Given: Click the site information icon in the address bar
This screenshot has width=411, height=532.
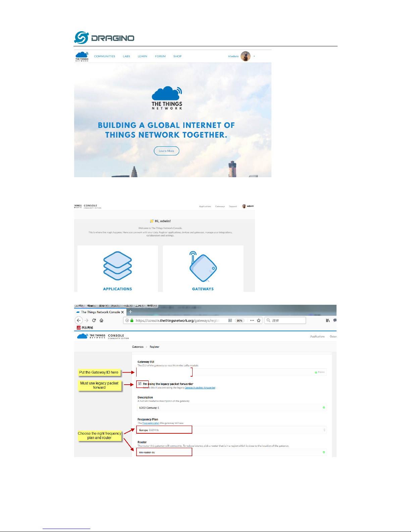Looking at the screenshot, I should [x=127, y=321].
